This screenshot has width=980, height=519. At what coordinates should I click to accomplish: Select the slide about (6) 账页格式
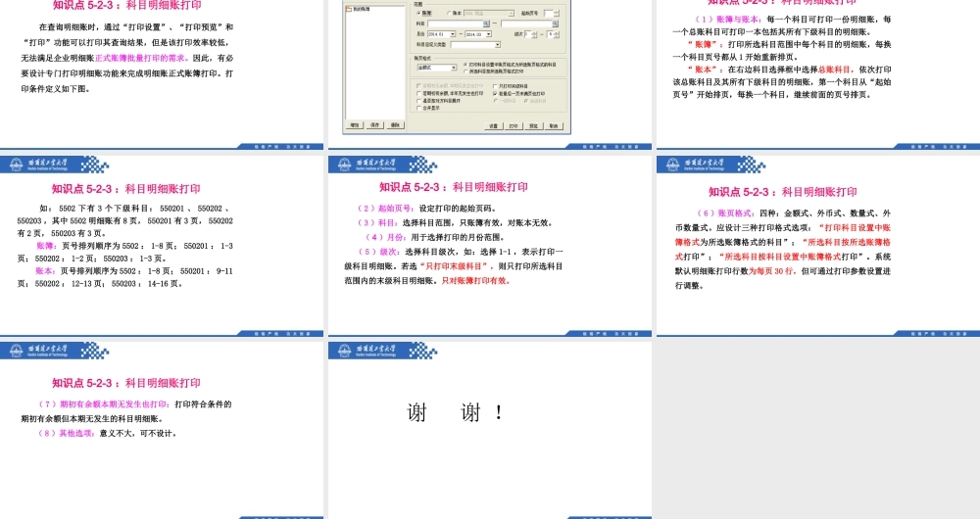pos(818,246)
